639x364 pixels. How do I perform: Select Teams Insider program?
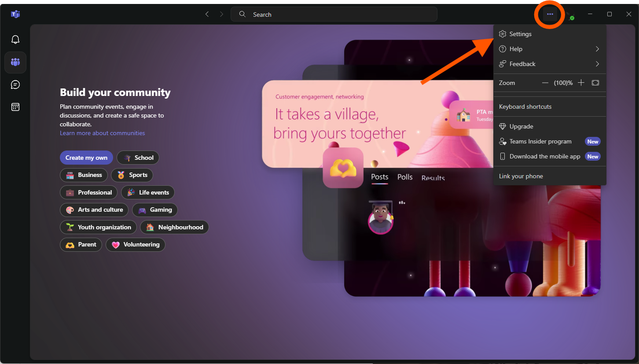click(x=550, y=141)
